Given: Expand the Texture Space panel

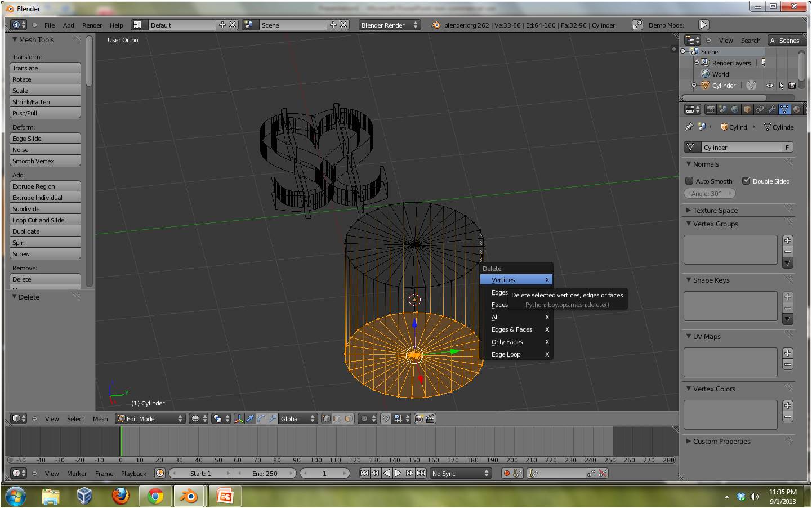Looking at the screenshot, I should [715, 210].
